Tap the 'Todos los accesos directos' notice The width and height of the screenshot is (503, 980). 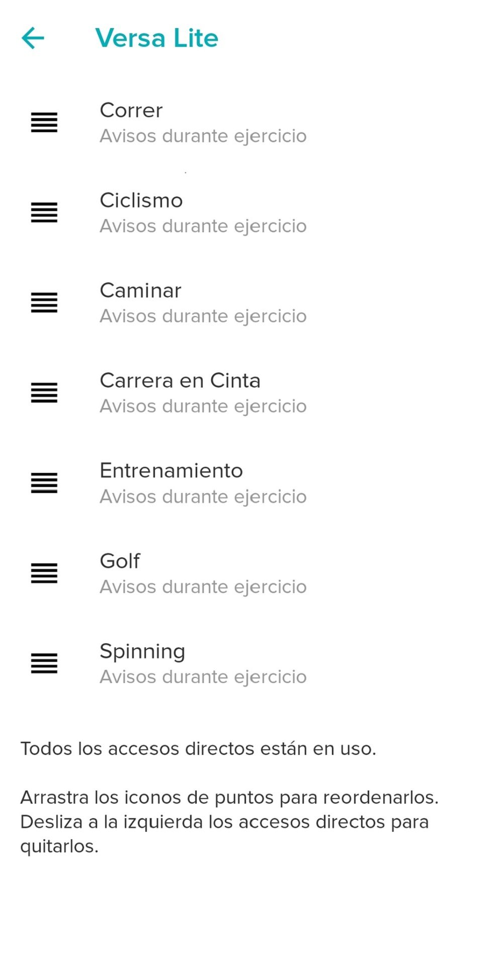[x=198, y=748]
